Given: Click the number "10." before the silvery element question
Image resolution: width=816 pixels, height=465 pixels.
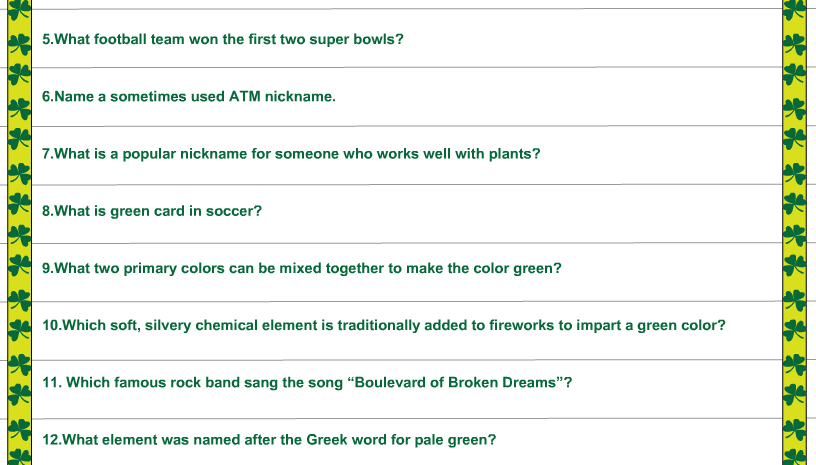Looking at the screenshot, I should point(52,326).
